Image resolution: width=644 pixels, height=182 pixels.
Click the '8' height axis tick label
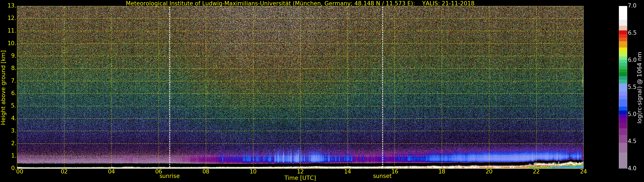pos(13,68)
